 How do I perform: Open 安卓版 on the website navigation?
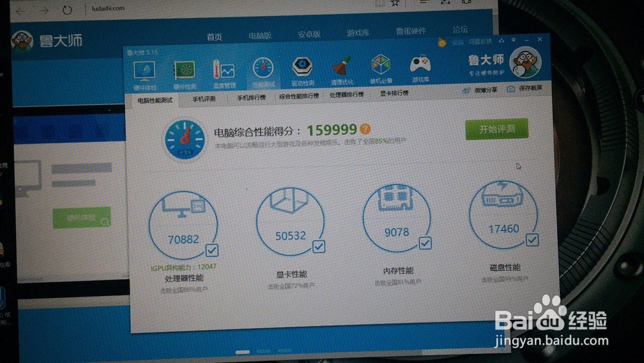click(309, 34)
